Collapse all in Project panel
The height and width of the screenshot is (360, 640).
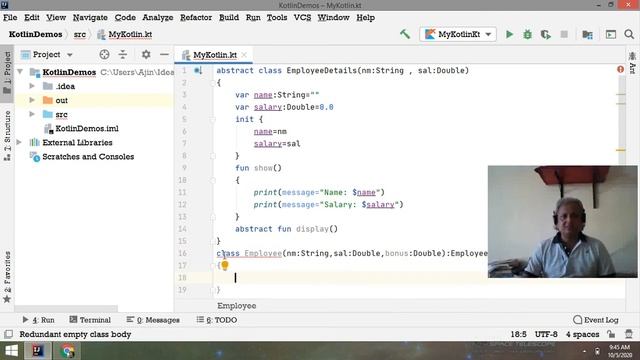122,54
